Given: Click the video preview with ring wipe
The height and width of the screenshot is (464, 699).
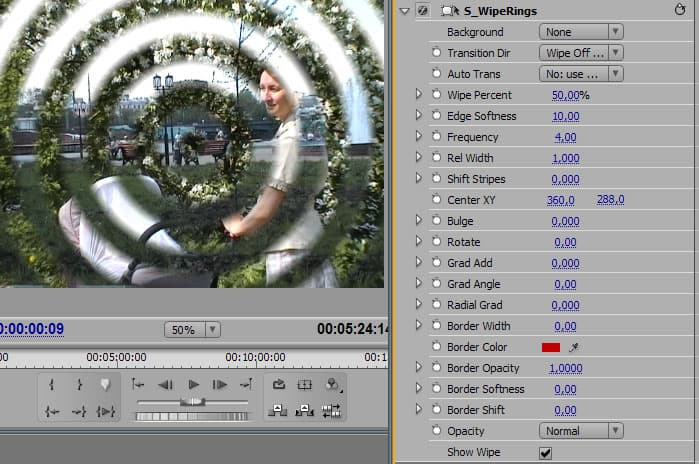Looking at the screenshot, I should point(192,144).
